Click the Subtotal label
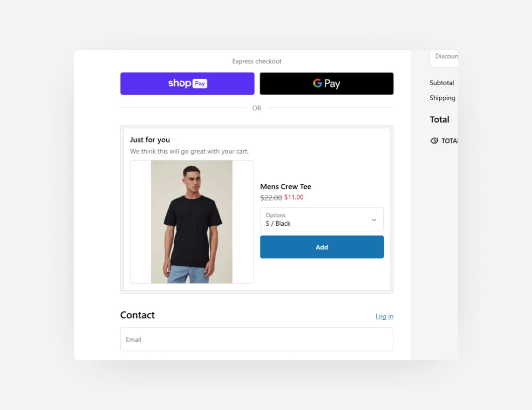 click(x=442, y=83)
